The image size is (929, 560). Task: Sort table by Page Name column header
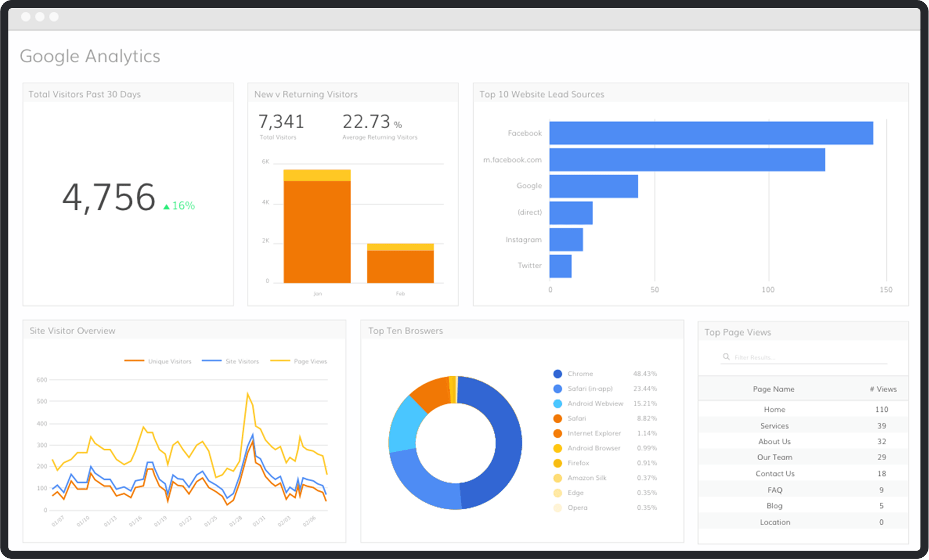click(x=773, y=389)
